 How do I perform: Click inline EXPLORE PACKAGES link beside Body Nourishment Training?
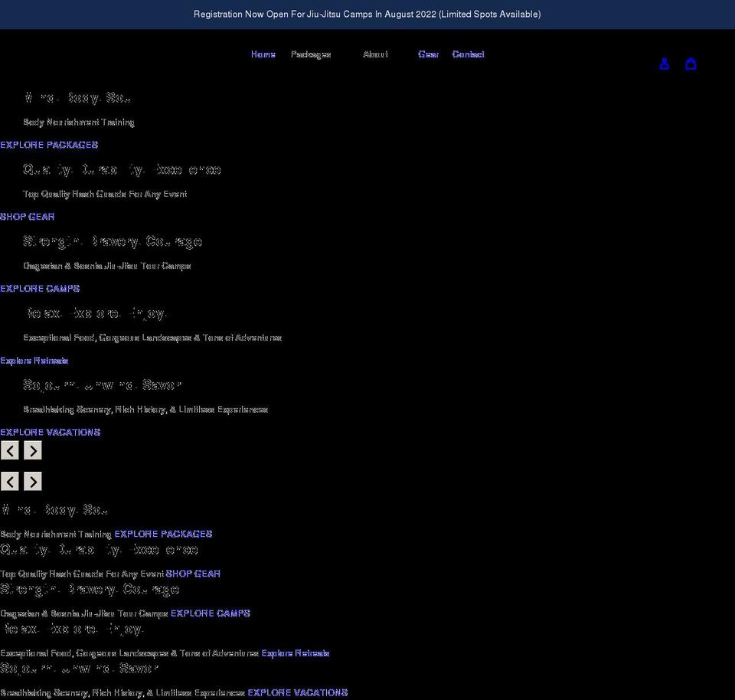click(163, 534)
